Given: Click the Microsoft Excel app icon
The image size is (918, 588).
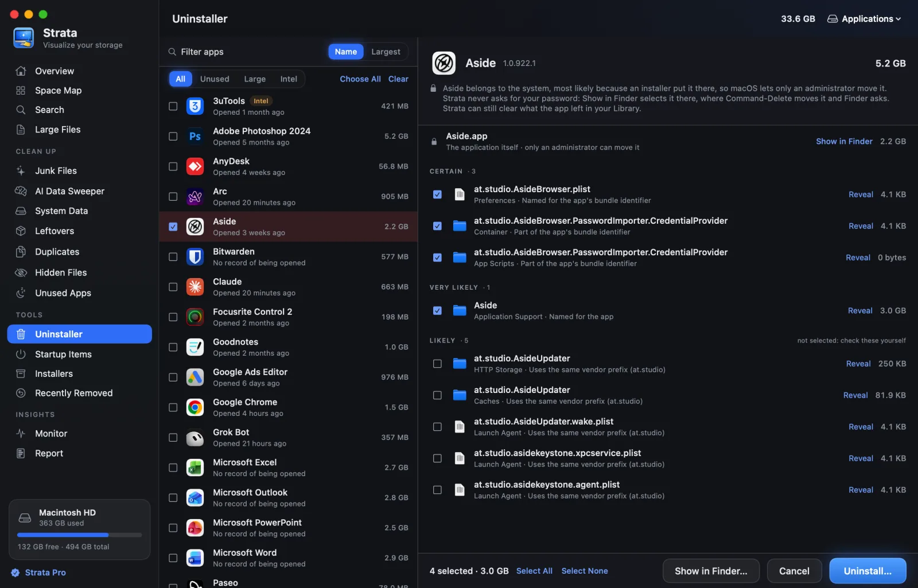Looking at the screenshot, I should pyautogui.click(x=195, y=468).
